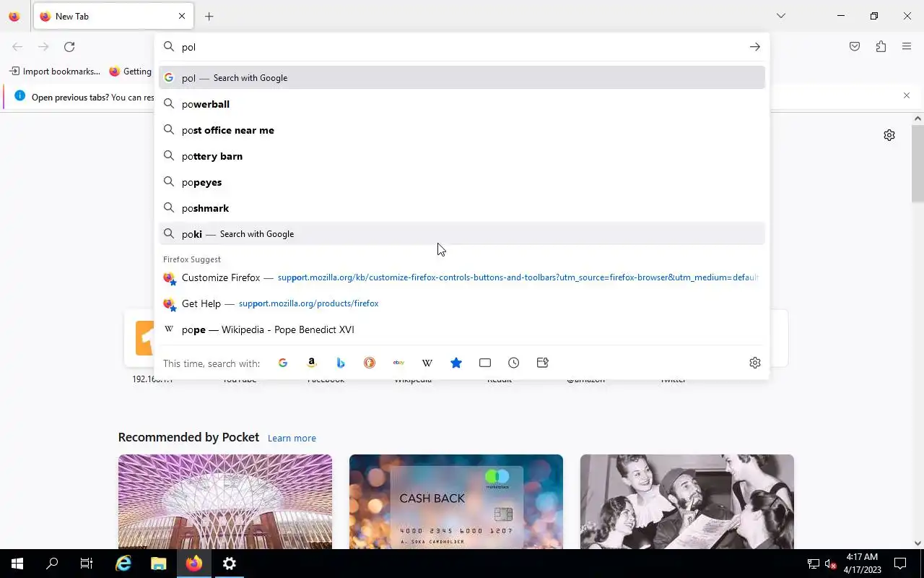Open Get Help support.mozilla.org result
The width and height of the screenshot is (924, 578).
[462, 303]
